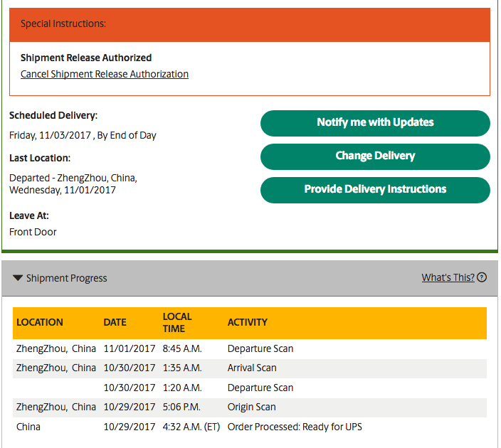Click ZhengZhou, China in Origin Scan row
The image size is (501, 448).
point(56,407)
